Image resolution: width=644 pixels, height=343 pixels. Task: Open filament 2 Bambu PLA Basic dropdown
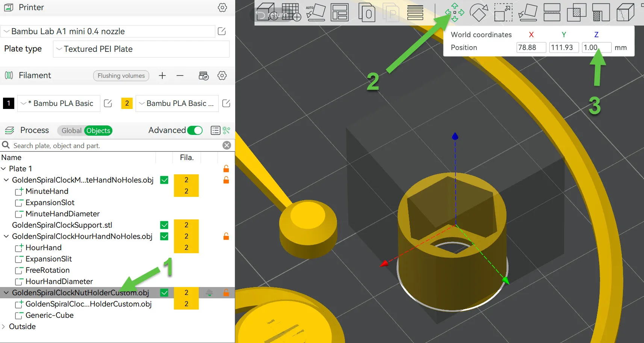(177, 103)
